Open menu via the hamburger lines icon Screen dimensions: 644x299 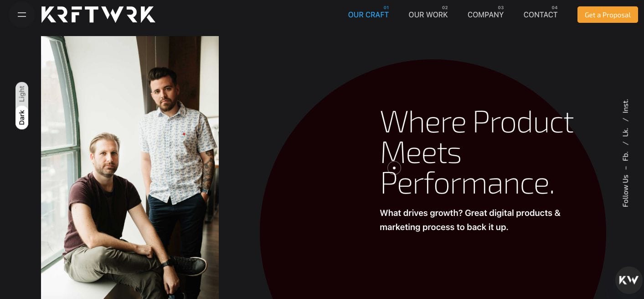(22, 15)
